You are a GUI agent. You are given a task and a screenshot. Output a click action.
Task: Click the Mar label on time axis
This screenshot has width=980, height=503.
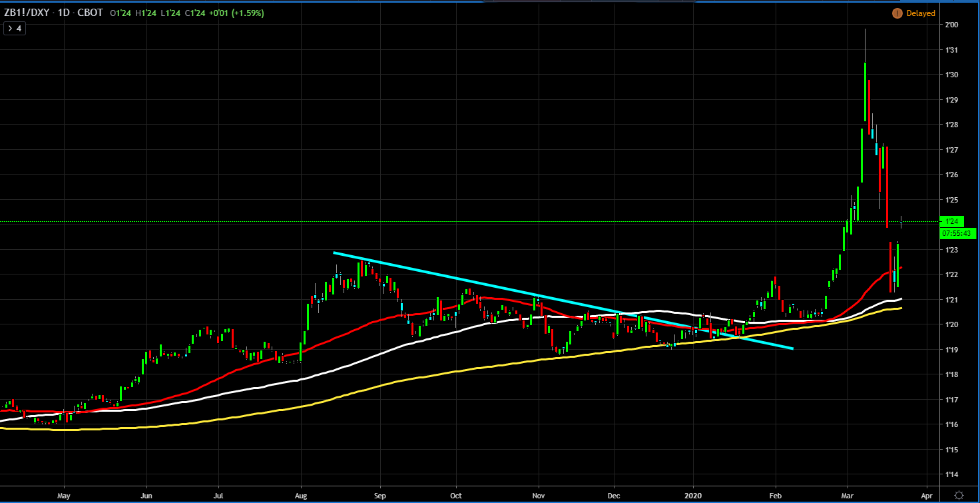coord(848,496)
